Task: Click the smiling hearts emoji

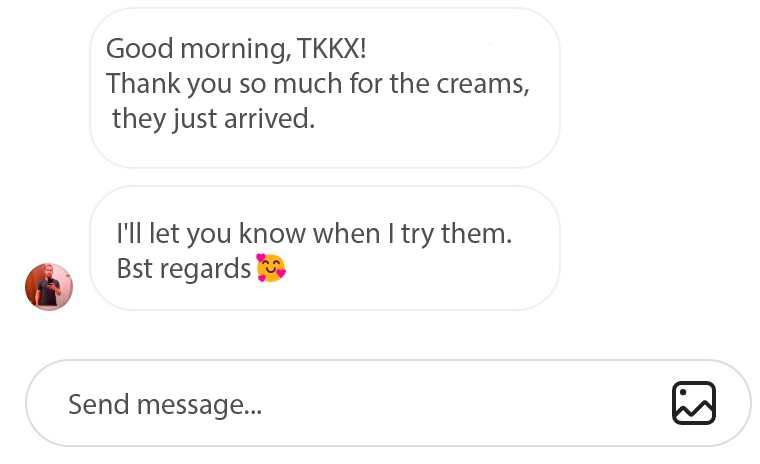Action: click(x=271, y=268)
